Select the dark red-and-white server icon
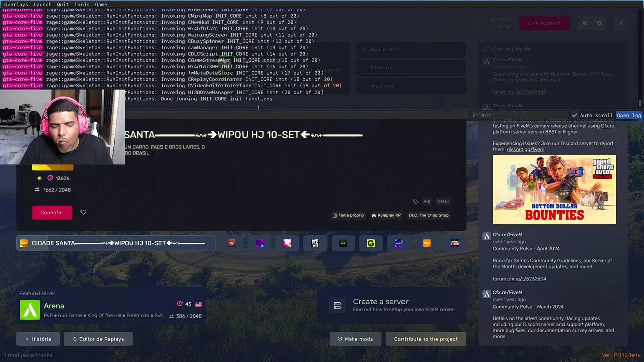This screenshot has height=362, width=644. tap(454, 243)
